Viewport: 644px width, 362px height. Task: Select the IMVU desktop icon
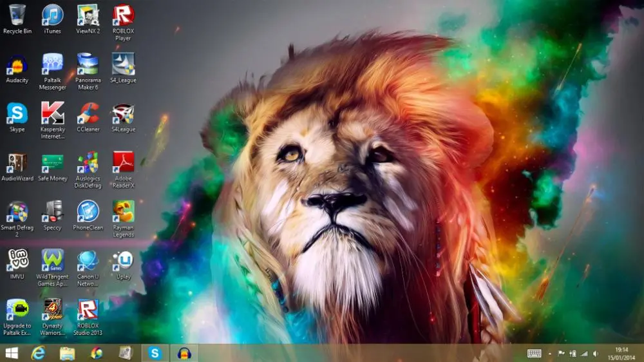(17, 265)
